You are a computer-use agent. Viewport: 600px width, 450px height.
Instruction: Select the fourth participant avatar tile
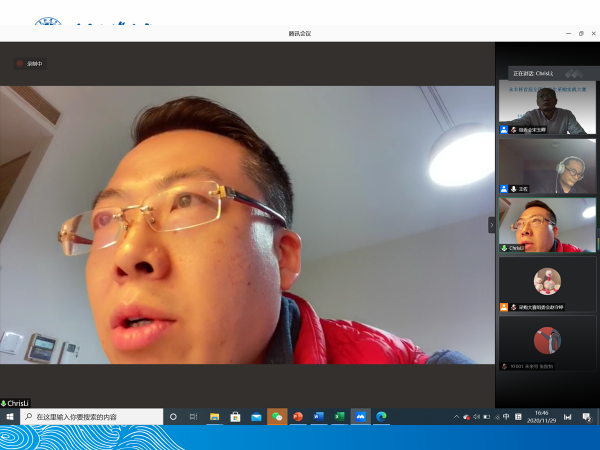coord(547,284)
